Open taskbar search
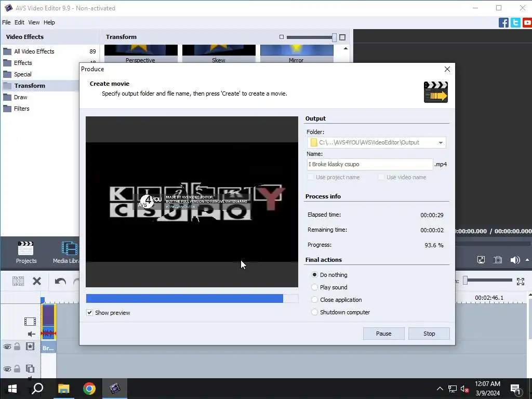532x399 pixels. 37,389
